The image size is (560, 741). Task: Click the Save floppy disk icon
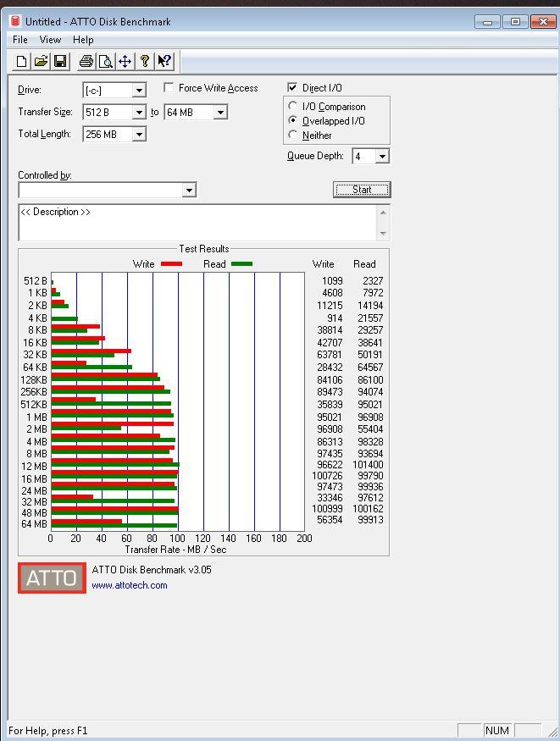point(60,61)
